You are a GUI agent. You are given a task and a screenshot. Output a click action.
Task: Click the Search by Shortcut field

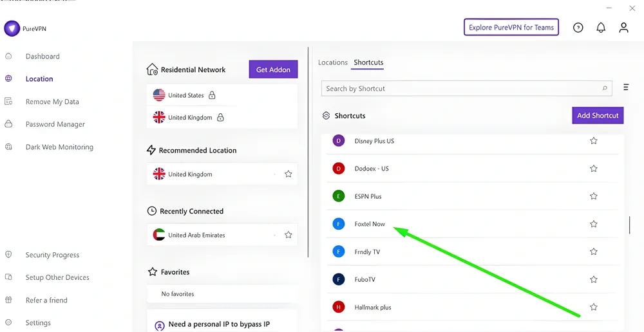pos(466,88)
